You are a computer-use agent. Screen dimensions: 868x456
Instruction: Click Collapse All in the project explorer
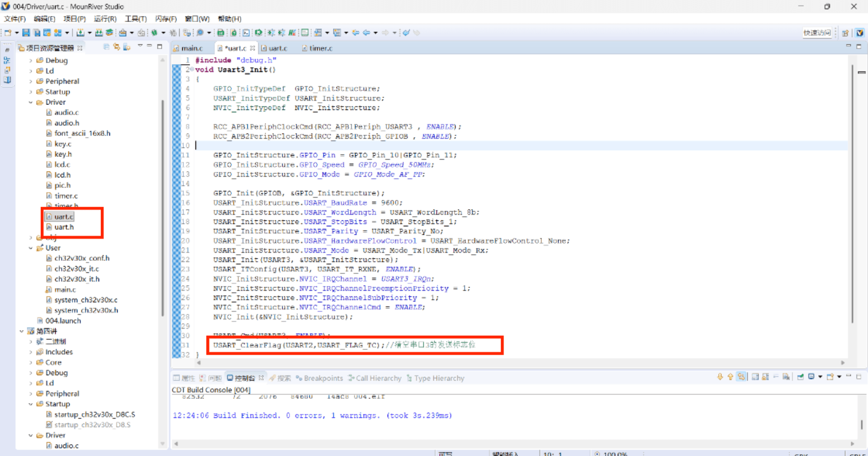click(x=106, y=47)
